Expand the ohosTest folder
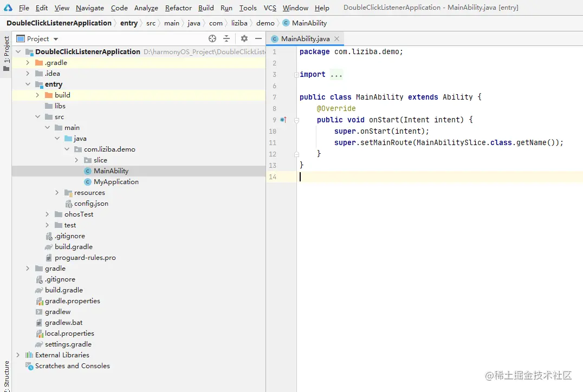583x392 pixels. click(47, 214)
